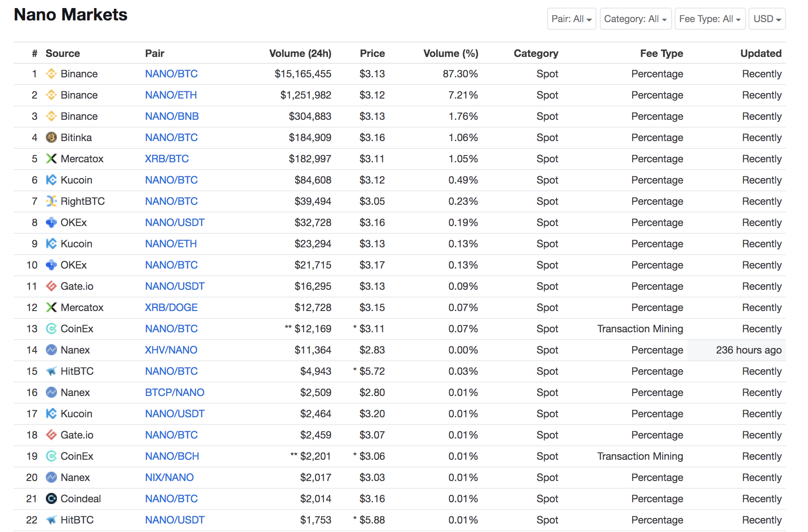The image size is (808, 532).
Task: Open the Fee Type: All dropdown
Action: (710, 19)
